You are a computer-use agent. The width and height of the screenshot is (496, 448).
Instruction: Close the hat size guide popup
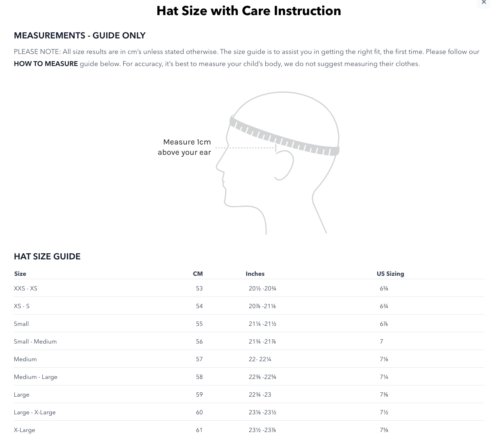point(483,2)
